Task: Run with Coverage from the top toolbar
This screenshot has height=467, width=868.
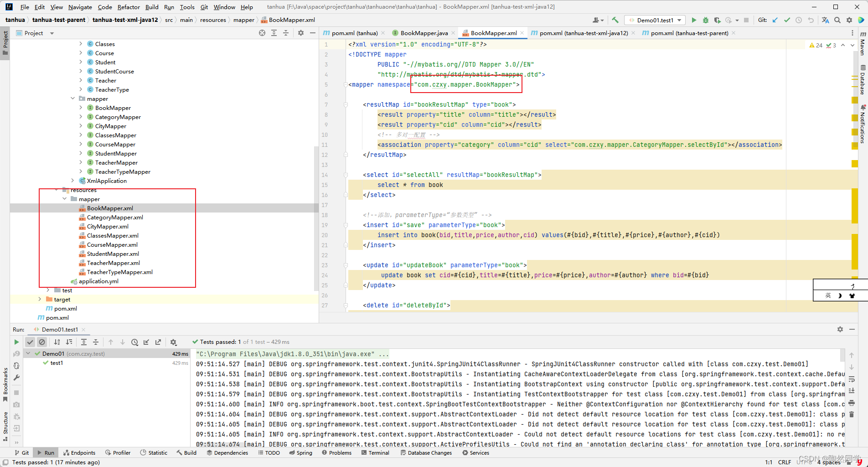Action: click(717, 20)
